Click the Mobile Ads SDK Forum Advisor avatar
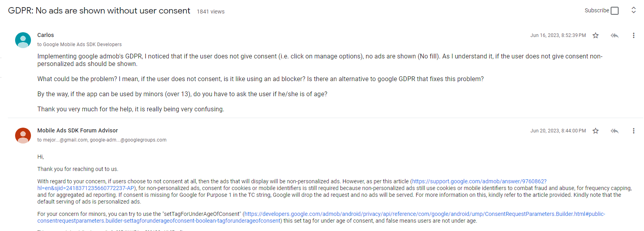This screenshot has height=231, width=644. point(23,135)
